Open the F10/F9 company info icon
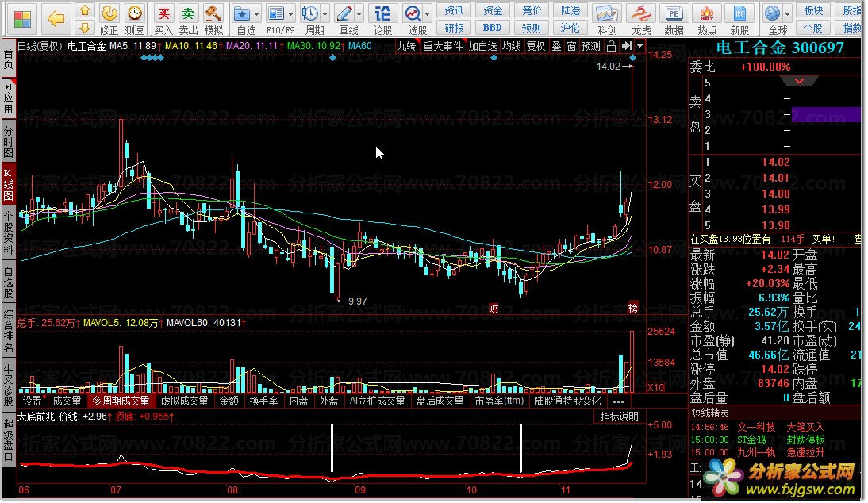 coord(275,13)
